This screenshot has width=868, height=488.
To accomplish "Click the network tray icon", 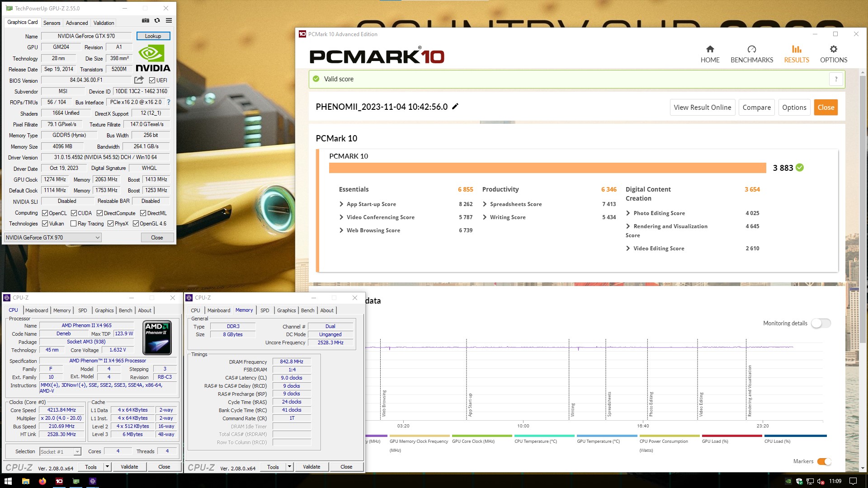I will (x=810, y=481).
